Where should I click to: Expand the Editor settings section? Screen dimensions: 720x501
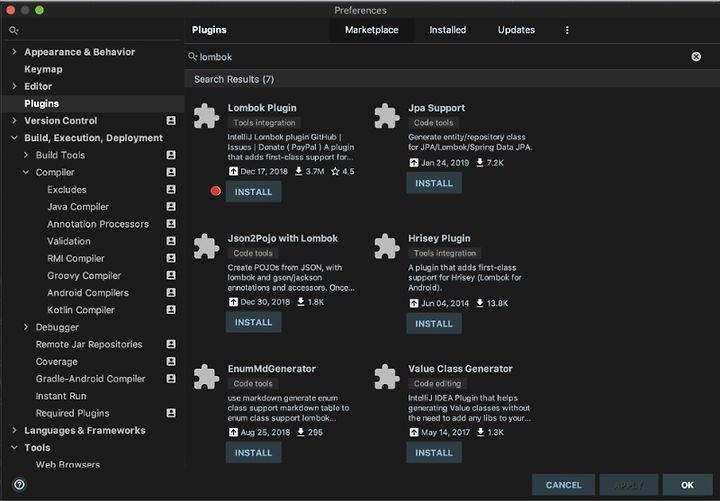click(x=14, y=86)
